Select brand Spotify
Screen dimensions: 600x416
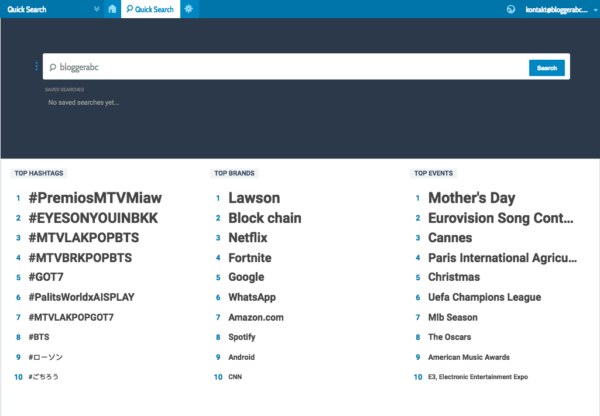tap(242, 337)
